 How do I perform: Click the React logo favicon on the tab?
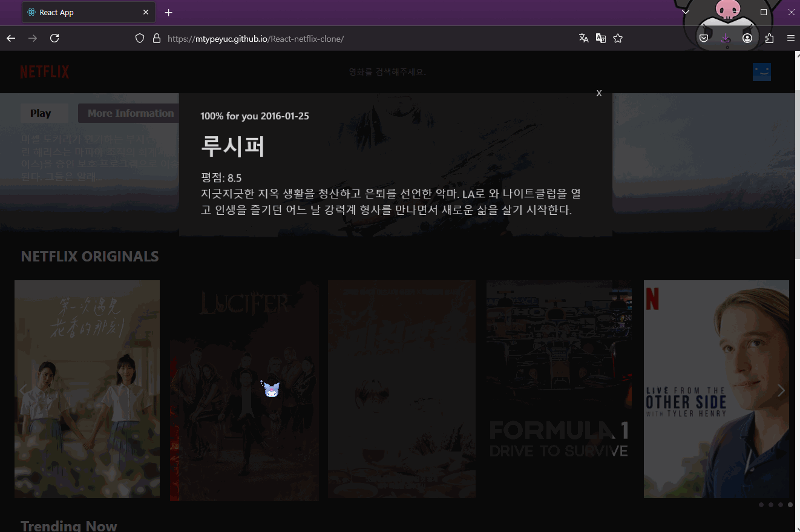pyautogui.click(x=31, y=12)
